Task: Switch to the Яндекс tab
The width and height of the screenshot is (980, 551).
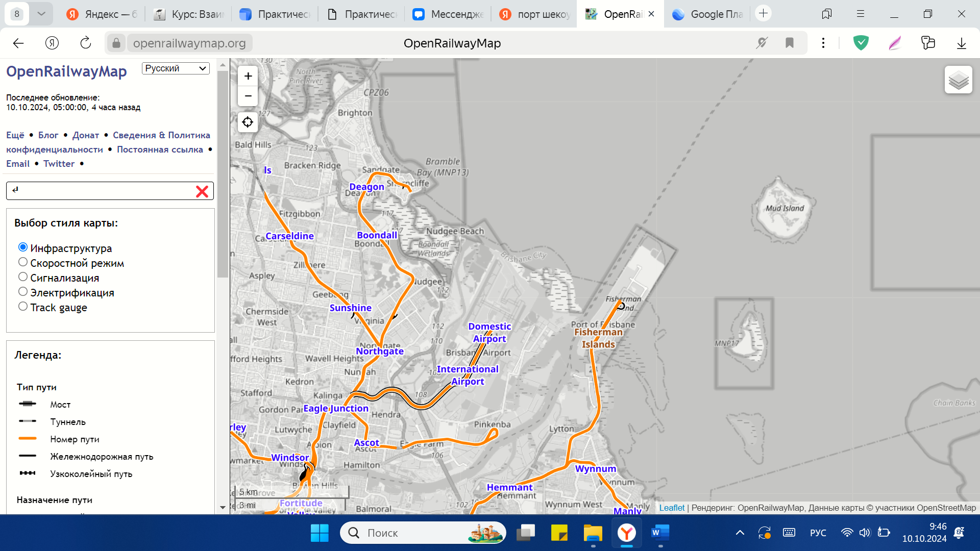Action: [102, 14]
